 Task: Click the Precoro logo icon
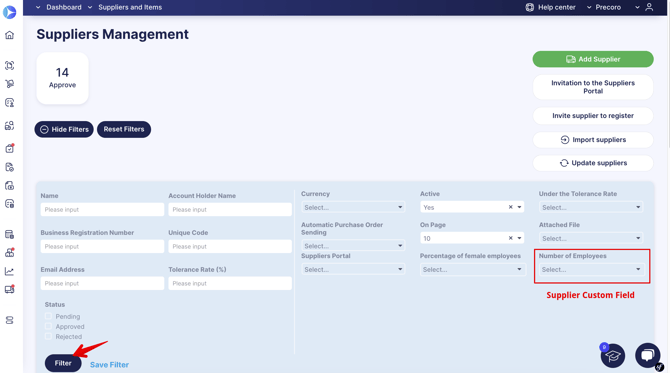coord(9,12)
